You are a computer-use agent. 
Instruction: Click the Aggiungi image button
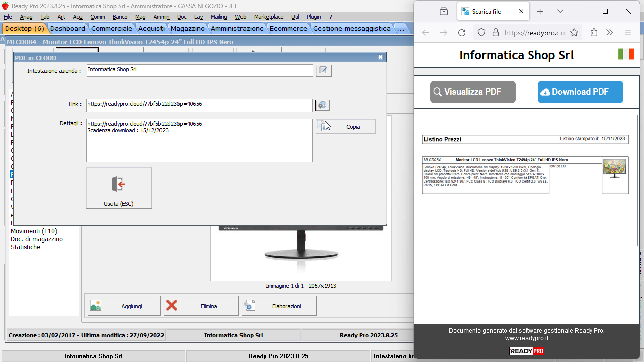[x=124, y=306]
